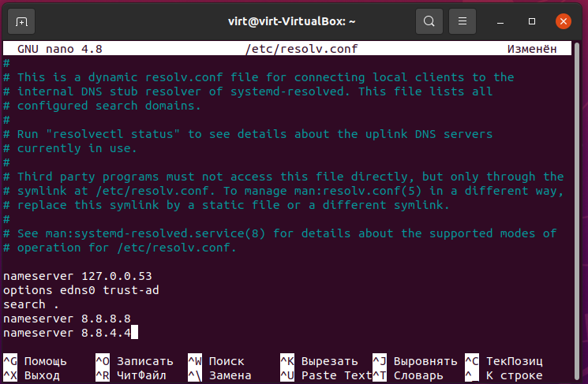Click the ^J Выровнять shortcut
This screenshot has width=588, height=384.
414,361
